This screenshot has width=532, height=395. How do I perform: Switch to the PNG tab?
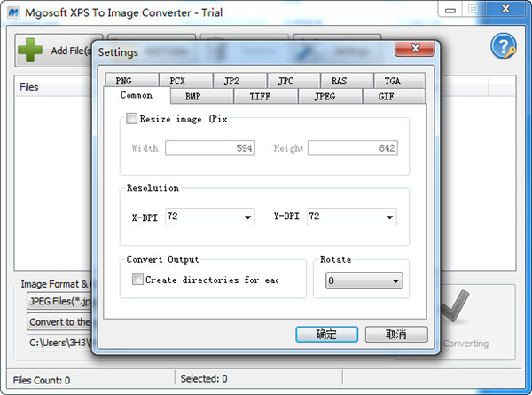click(131, 81)
